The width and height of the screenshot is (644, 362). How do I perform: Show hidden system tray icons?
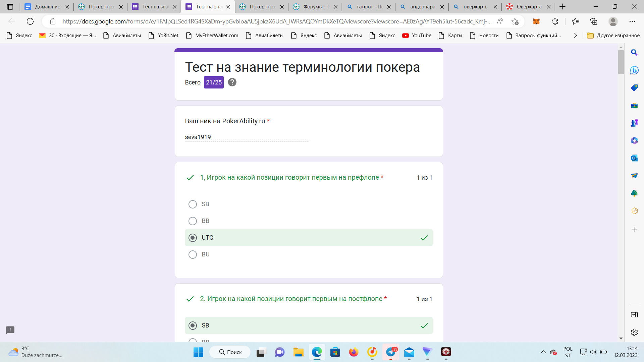pos(543,352)
